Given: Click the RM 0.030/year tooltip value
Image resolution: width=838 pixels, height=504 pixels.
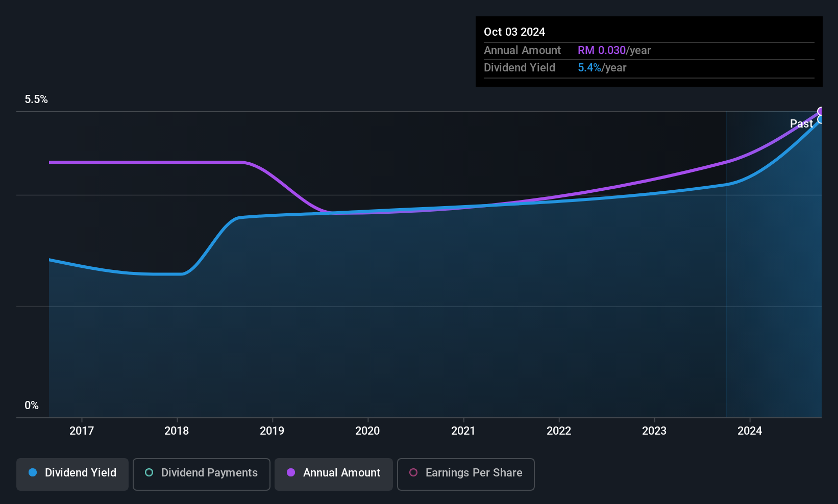Looking at the screenshot, I should (x=614, y=51).
